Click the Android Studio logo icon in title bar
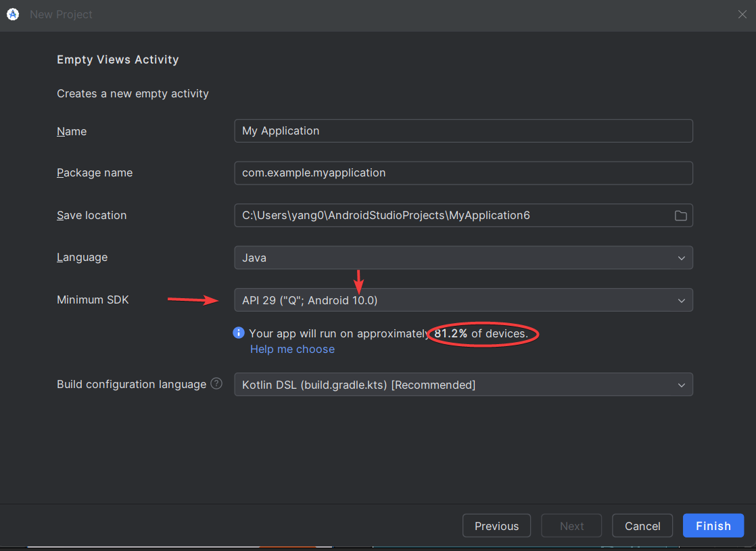The image size is (756, 551). pyautogui.click(x=13, y=14)
